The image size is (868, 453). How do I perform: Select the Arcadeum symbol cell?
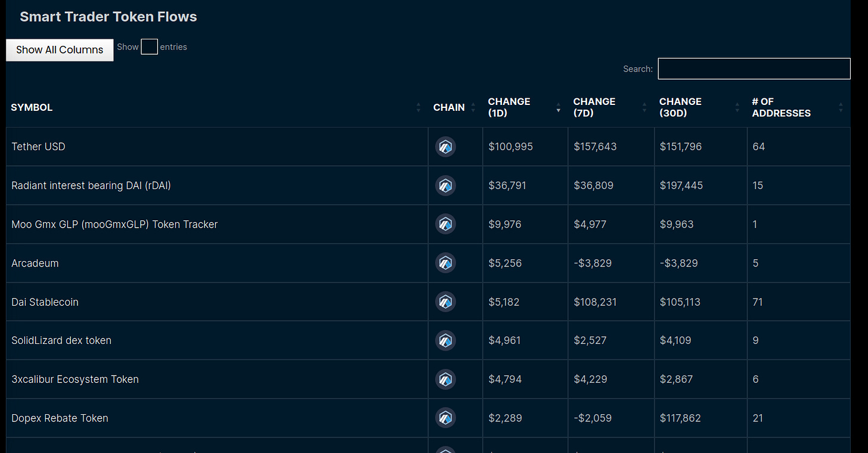pos(217,263)
